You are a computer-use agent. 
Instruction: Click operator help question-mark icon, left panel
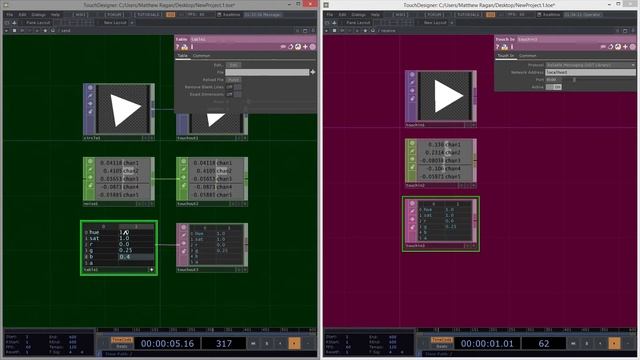tap(178, 47)
